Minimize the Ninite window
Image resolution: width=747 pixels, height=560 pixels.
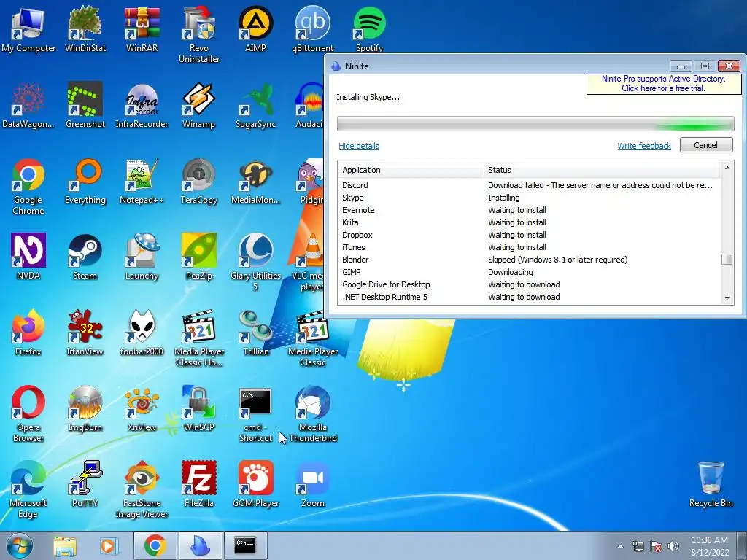681,66
